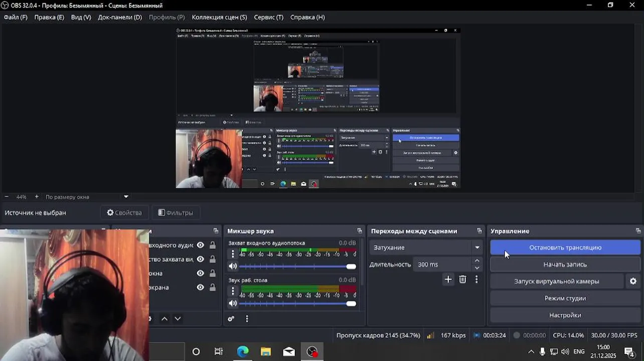The height and width of the screenshot is (361, 644).
Task: Lock the 'экрана' capture source
Action: pos(213,287)
